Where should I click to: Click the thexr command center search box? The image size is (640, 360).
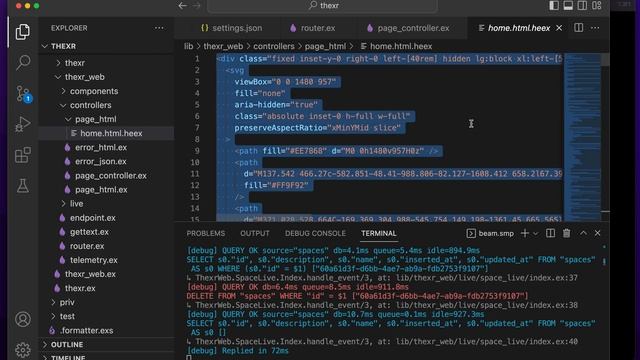pyautogui.click(x=322, y=6)
